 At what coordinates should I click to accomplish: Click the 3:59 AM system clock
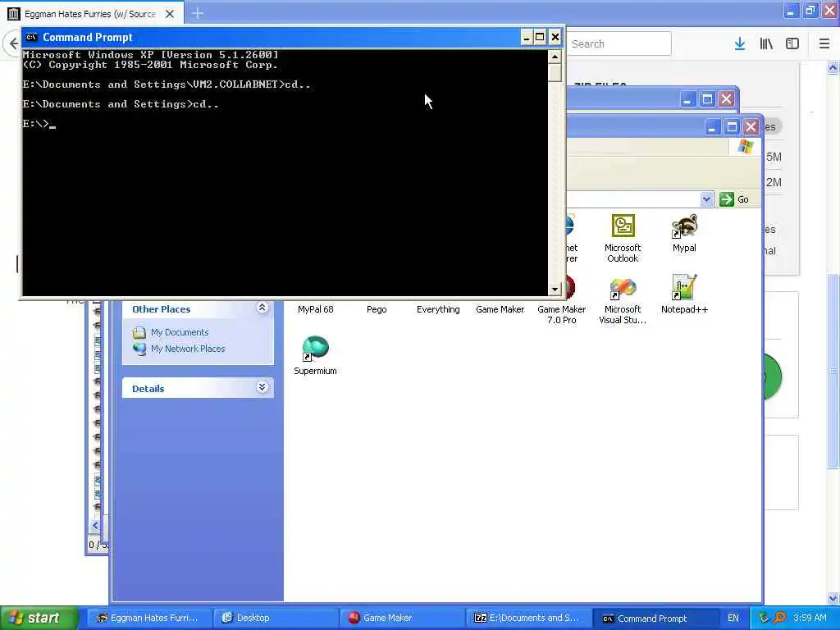click(810, 618)
